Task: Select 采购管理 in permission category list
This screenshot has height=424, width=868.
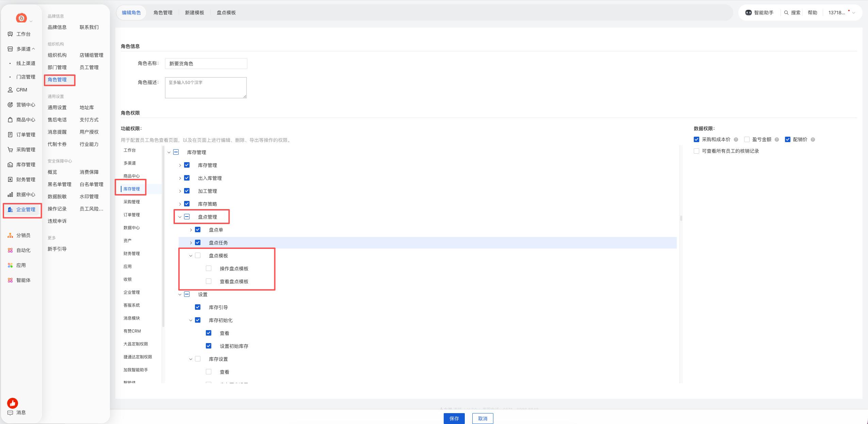Action: click(x=132, y=202)
